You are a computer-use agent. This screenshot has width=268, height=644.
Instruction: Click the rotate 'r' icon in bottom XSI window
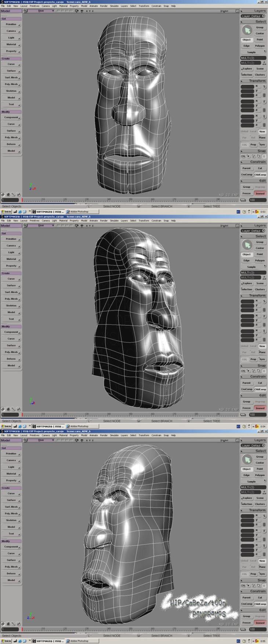[x=264, y=531]
